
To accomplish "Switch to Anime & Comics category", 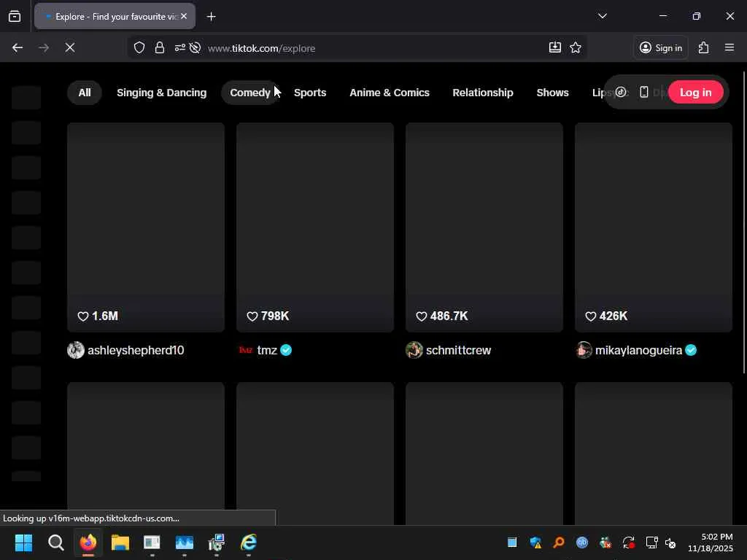I will click(x=390, y=93).
